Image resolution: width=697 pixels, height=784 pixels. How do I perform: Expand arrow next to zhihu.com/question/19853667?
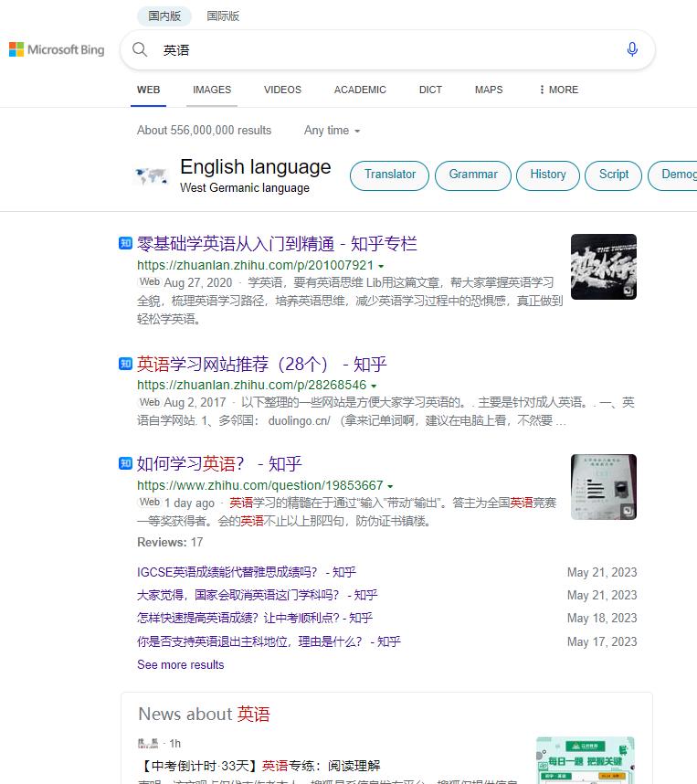point(390,486)
